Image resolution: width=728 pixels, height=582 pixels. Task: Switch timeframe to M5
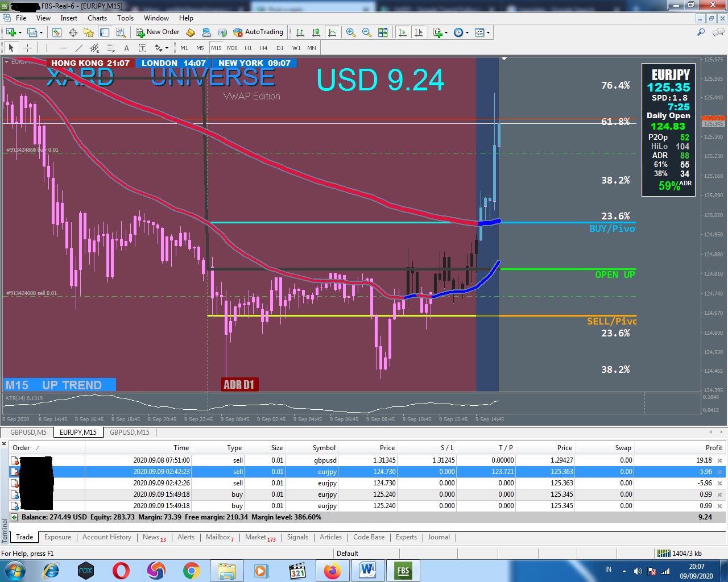(x=200, y=48)
